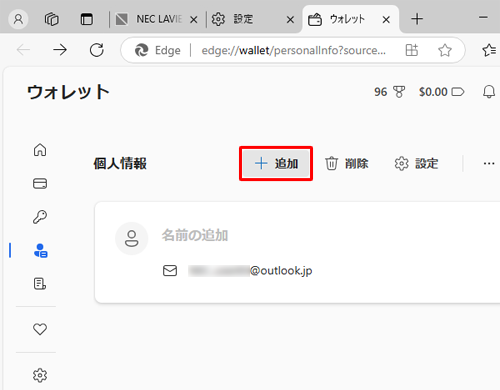Screen dimensions: 500x390
Task: Add this page to favorites star
Action: tap(445, 50)
